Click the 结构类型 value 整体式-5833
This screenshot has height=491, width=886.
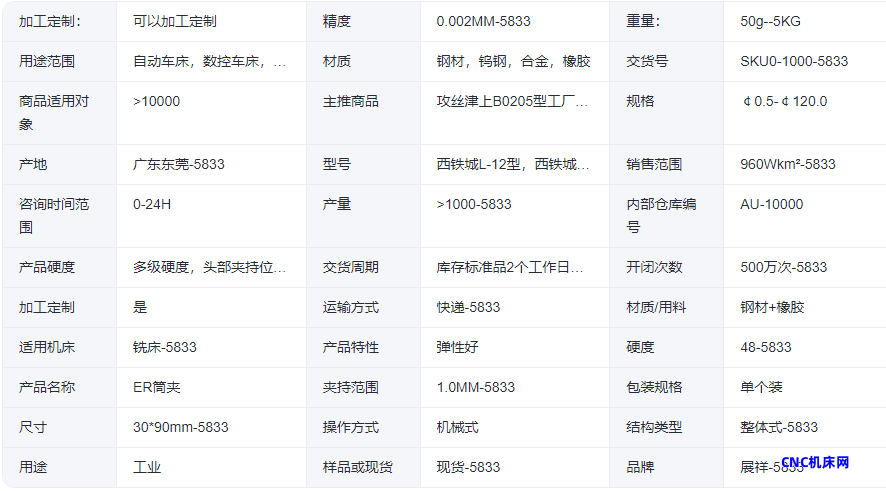(x=779, y=427)
